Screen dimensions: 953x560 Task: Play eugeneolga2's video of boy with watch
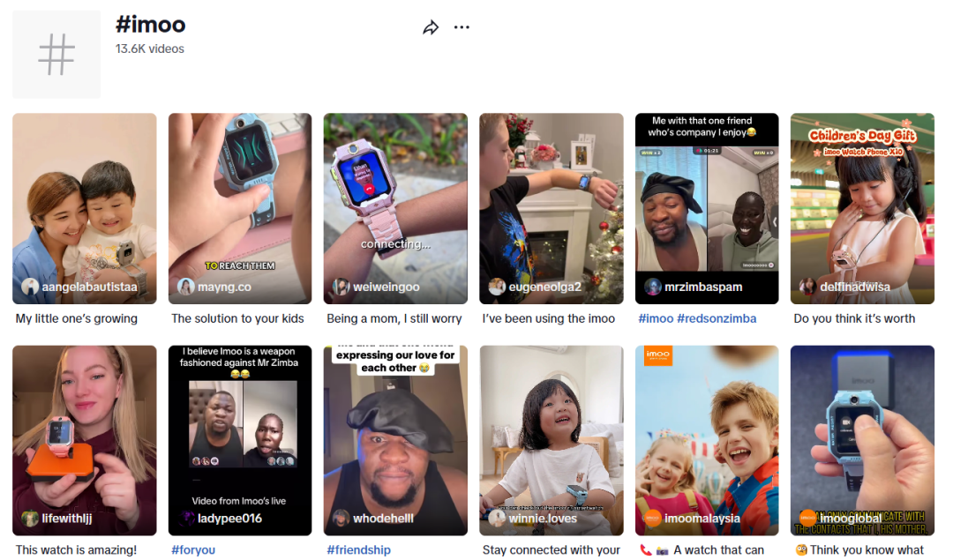[552, 208]
